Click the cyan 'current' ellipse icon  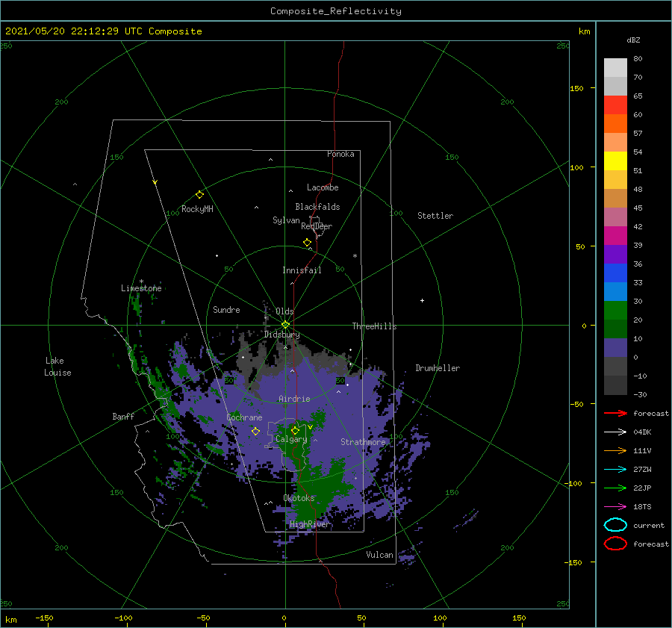click(615, 525)
